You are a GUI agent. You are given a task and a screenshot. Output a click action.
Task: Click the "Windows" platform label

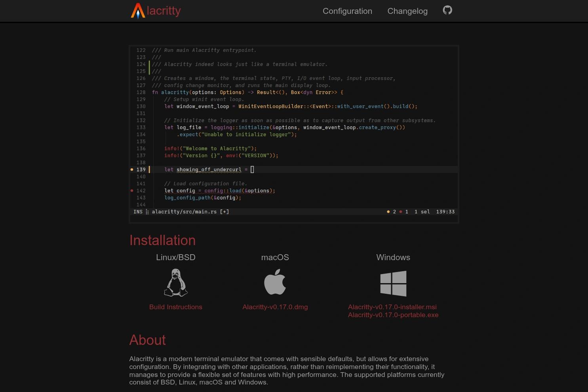tap(393, 257)
